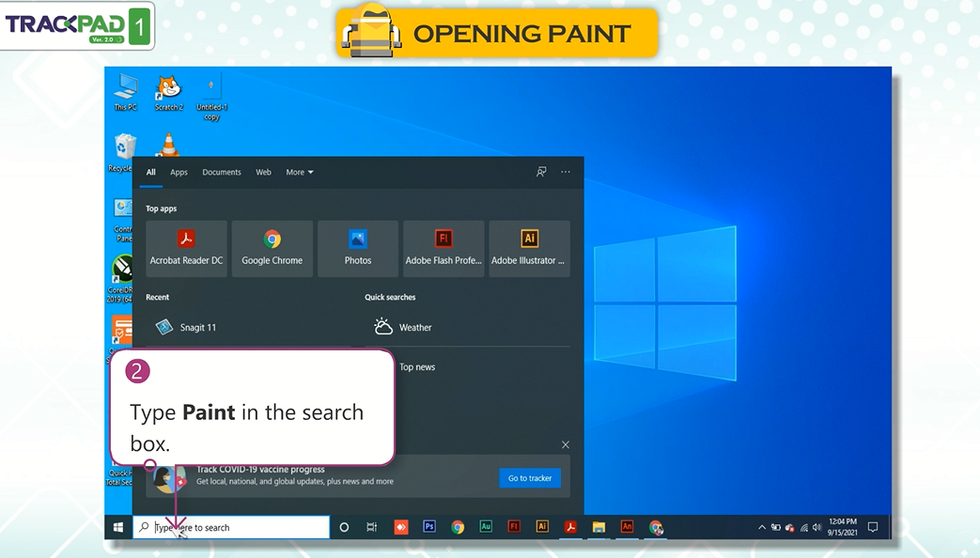
Task: Open Chrome from the taskbar
Action: pyautogui.click(x=458, y=527)
